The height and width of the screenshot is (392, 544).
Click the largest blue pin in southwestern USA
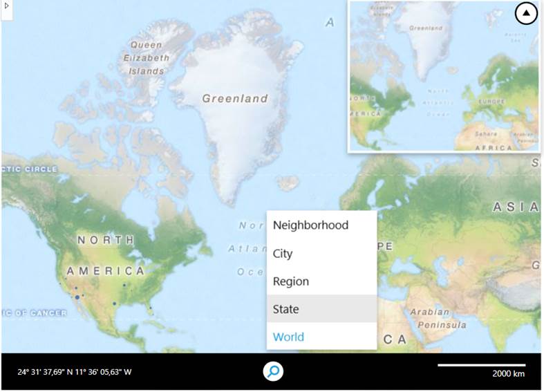pyautogui.click(x=77, y=297)
